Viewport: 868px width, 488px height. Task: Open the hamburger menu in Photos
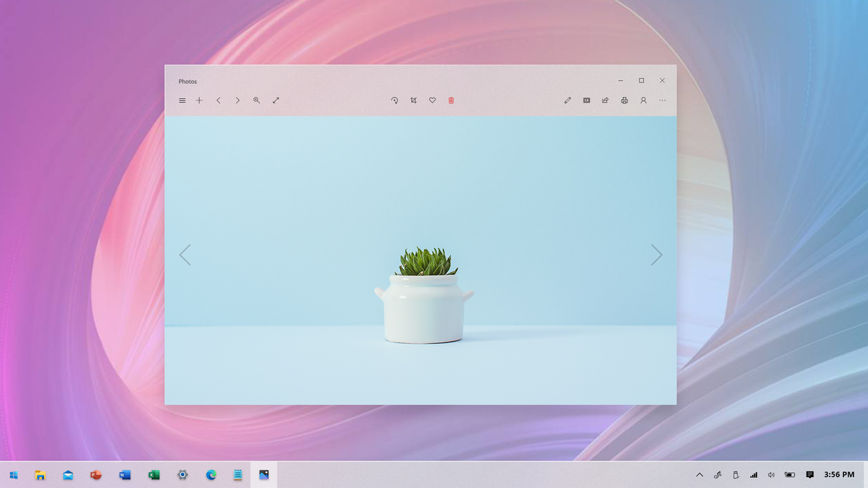(x=182, y=100)
